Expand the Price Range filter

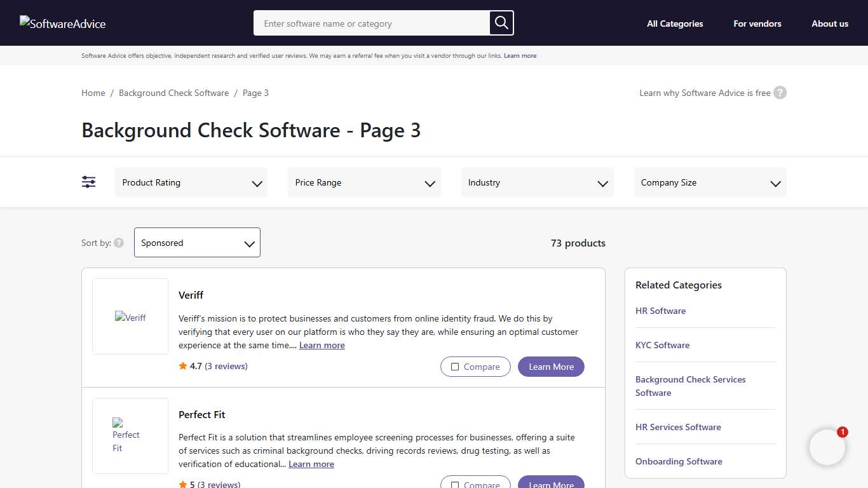click(364, 182)
